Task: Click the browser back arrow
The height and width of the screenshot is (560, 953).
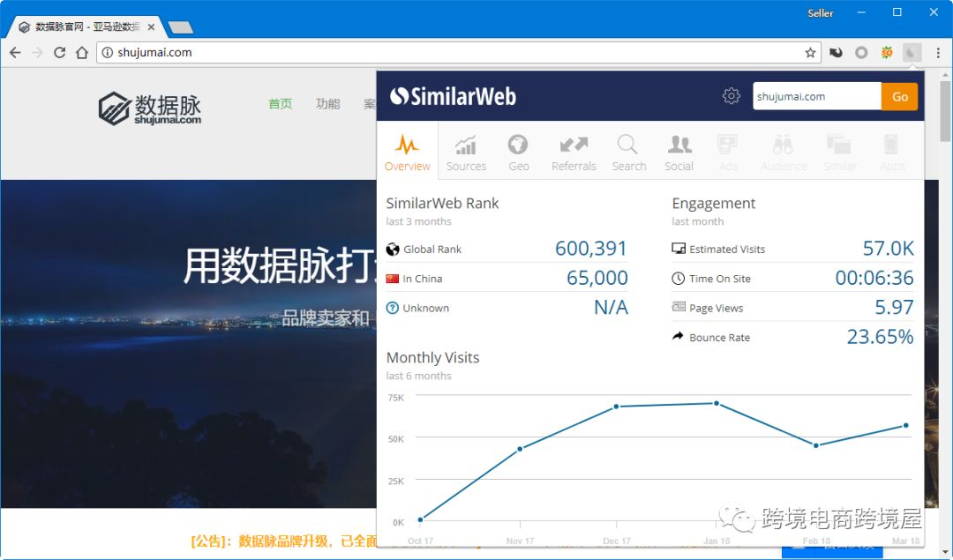Action: pyautogui.click(x=15, y=53)
